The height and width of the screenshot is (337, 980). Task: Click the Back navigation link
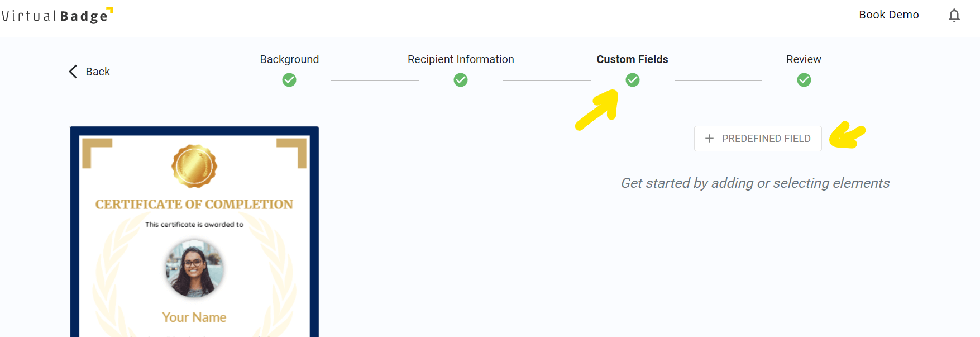coord(98,72)
